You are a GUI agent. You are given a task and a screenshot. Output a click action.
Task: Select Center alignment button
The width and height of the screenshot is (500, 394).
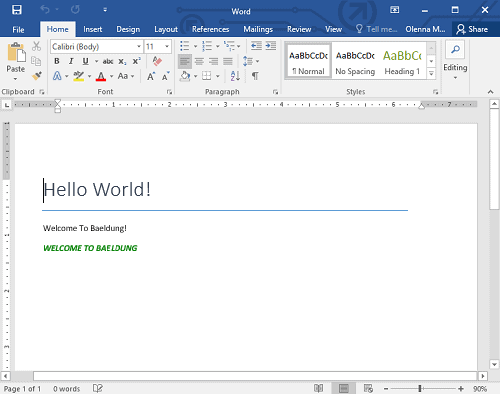[x=199, y=61]
